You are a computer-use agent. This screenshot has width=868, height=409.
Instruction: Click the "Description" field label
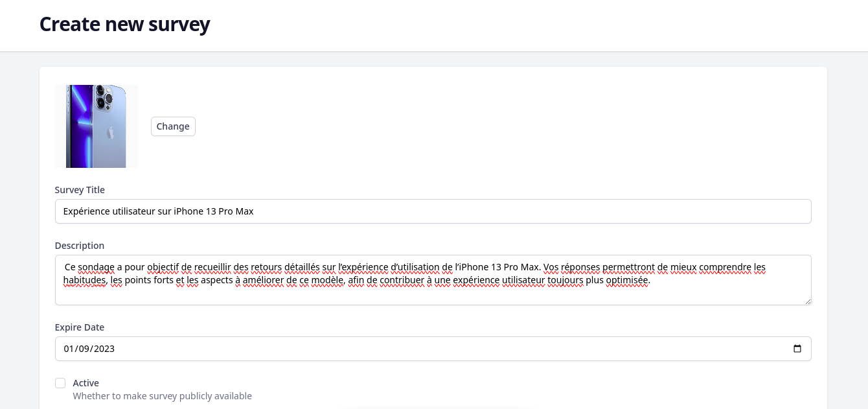click(80, 246)
